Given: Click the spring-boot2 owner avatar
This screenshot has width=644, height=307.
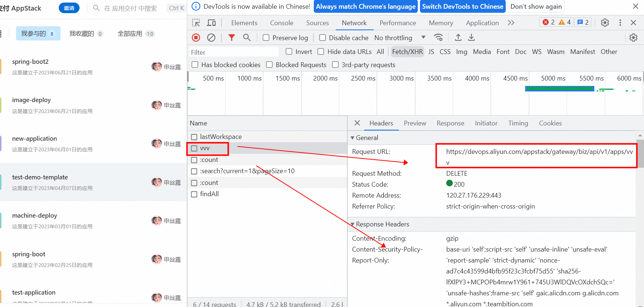Looking at the screenshot, I should click(x=157, y=67).
